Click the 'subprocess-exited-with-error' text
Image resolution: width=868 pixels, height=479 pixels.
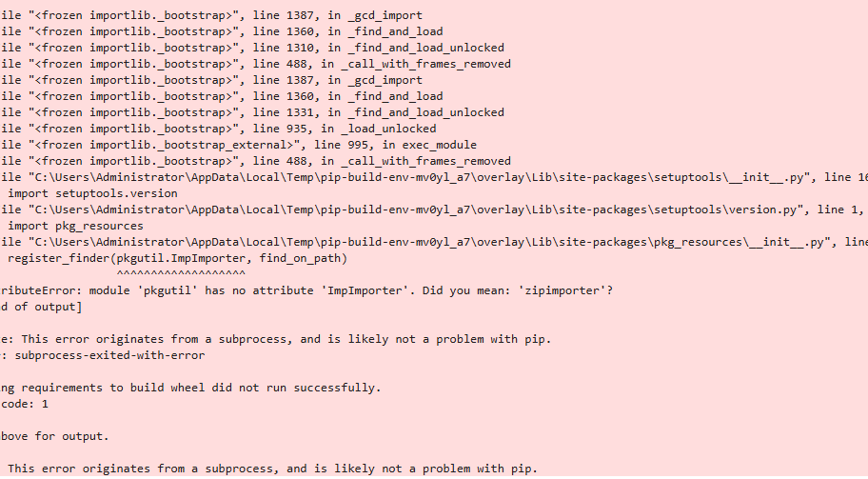[109, 355]
